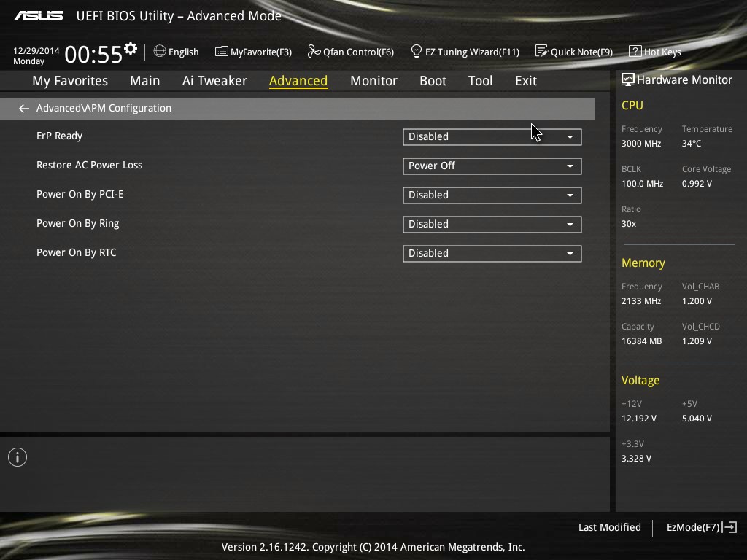747x560 pixels.
Task: Click the CPU frequency value 3000 MHz
Action: (x=640, y=144)
